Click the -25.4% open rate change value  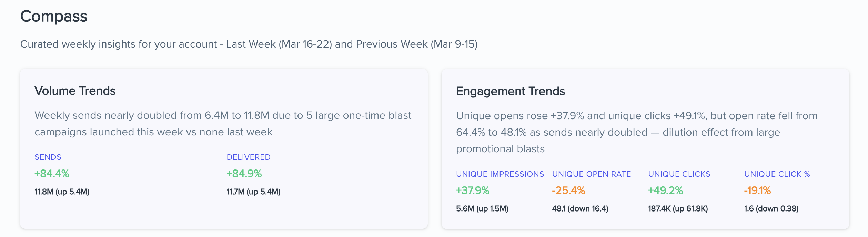568,190
